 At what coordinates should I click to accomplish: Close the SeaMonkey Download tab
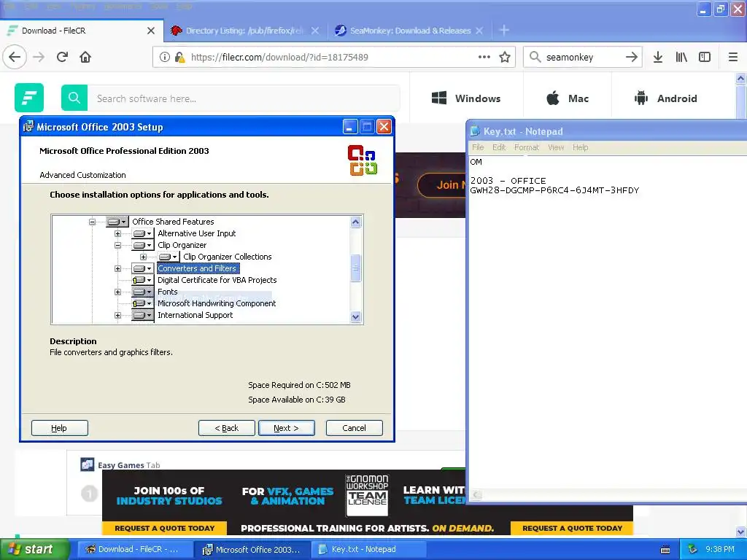tap(479, 31)
